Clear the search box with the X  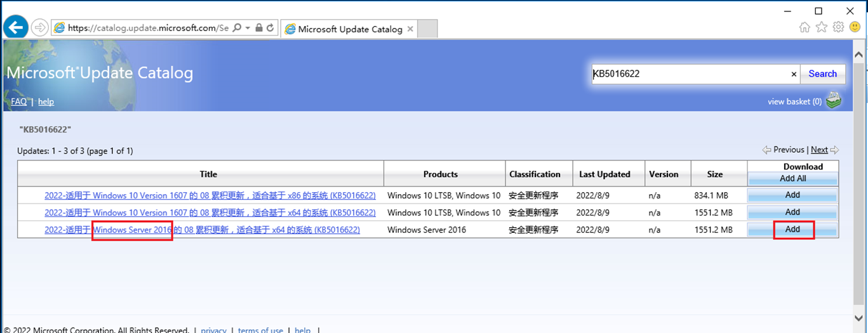tap(794, 74)
